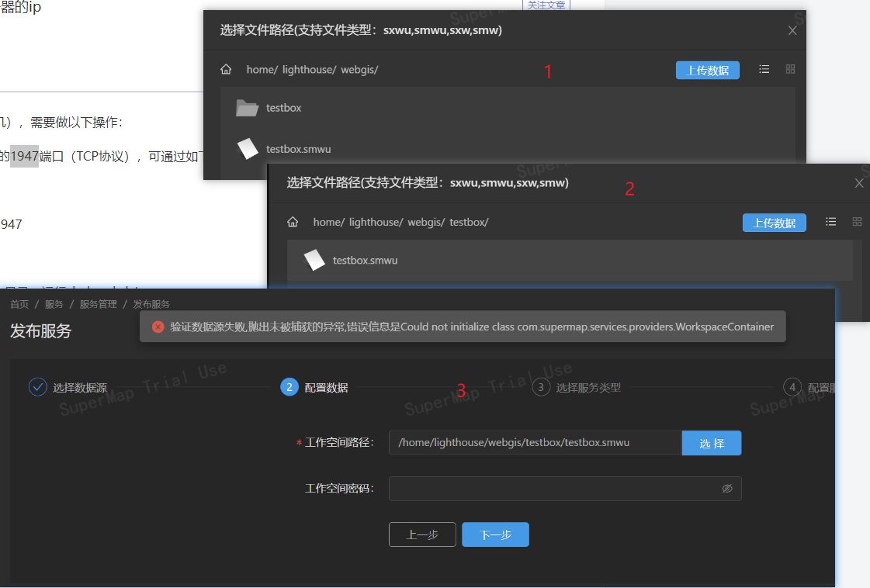The height and width of the screenshot is (588, 870).
Task: Select the testbox.smwu file icon in the webgis/testbox/ dialog
Action: 314,260
